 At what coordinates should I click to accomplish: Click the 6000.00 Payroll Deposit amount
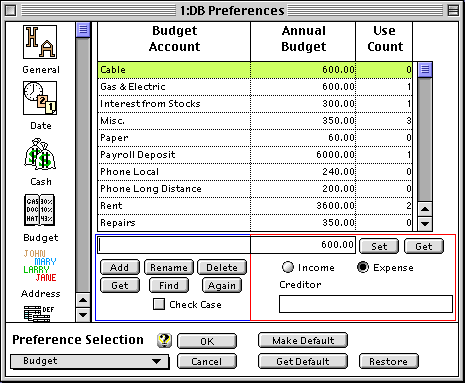point(335,155)
